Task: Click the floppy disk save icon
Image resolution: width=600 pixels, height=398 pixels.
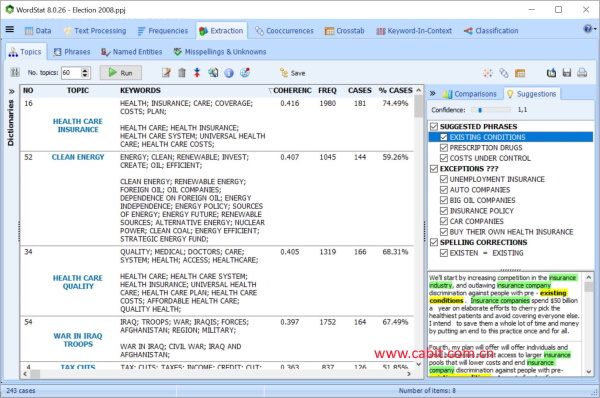Action: pyautogui.click(x=567, y=73)
